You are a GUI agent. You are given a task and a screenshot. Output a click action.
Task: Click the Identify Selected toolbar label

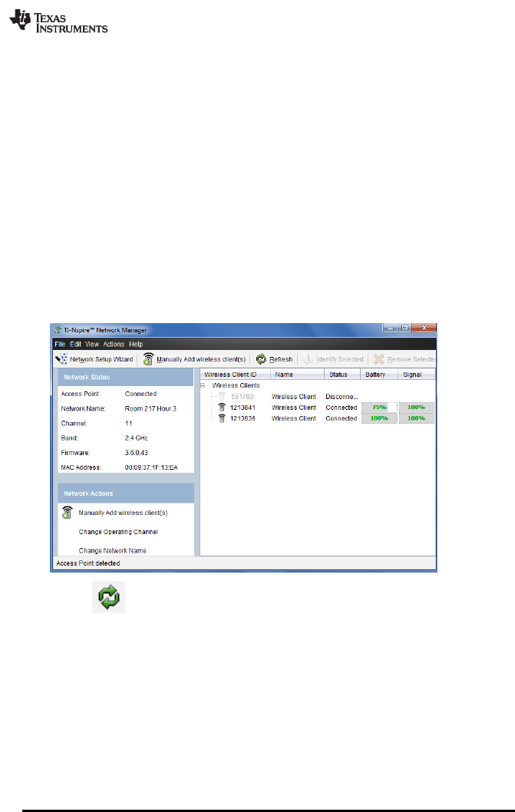[340, 359]
